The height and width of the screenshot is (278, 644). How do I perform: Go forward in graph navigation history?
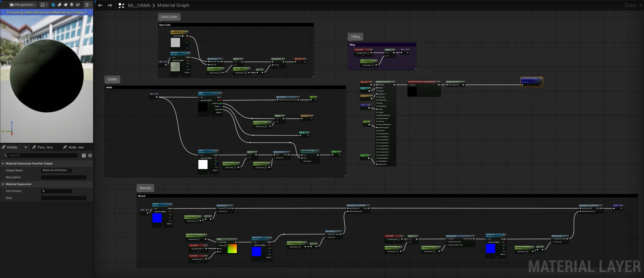point(110,5)
